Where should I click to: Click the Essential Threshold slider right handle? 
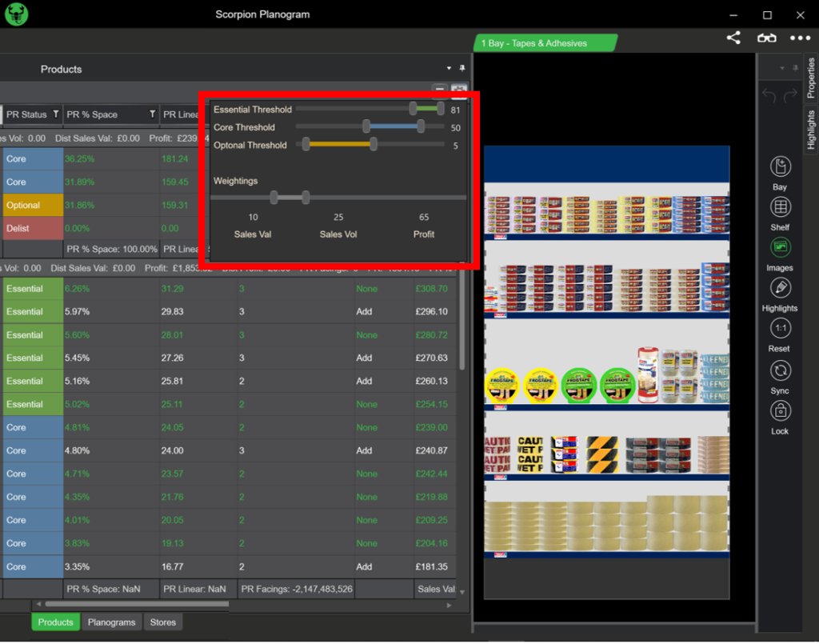(441, 109)
